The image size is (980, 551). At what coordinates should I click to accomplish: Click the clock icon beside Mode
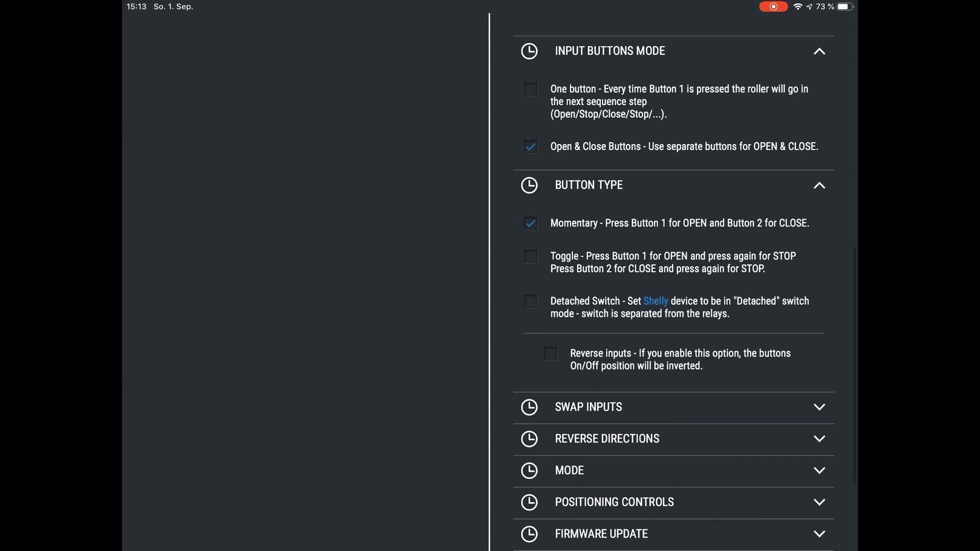point(529,470)
